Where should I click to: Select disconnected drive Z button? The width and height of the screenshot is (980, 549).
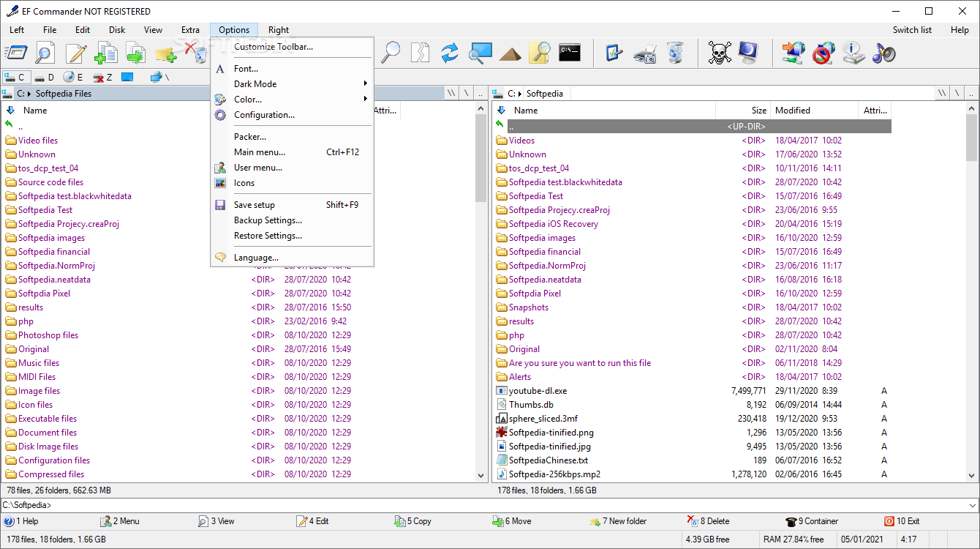[x=103, y=77]
